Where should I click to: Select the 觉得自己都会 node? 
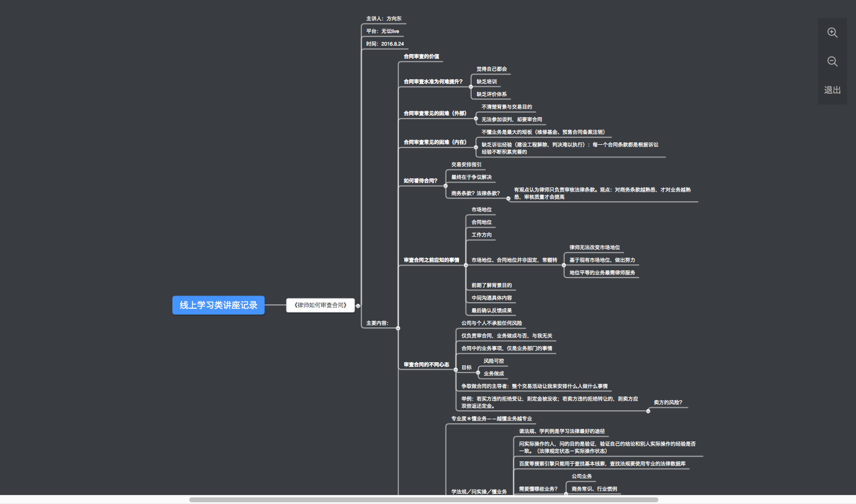pos(491,69)
